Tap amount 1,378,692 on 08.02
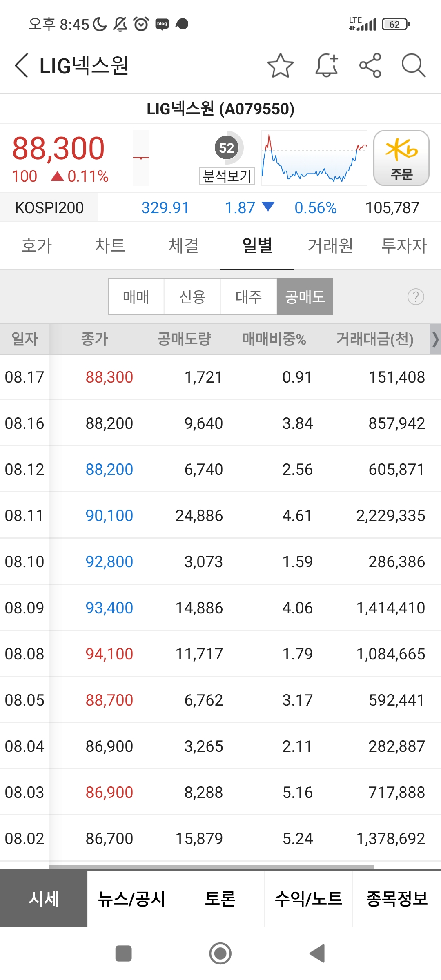 click(x=391, y=838)
